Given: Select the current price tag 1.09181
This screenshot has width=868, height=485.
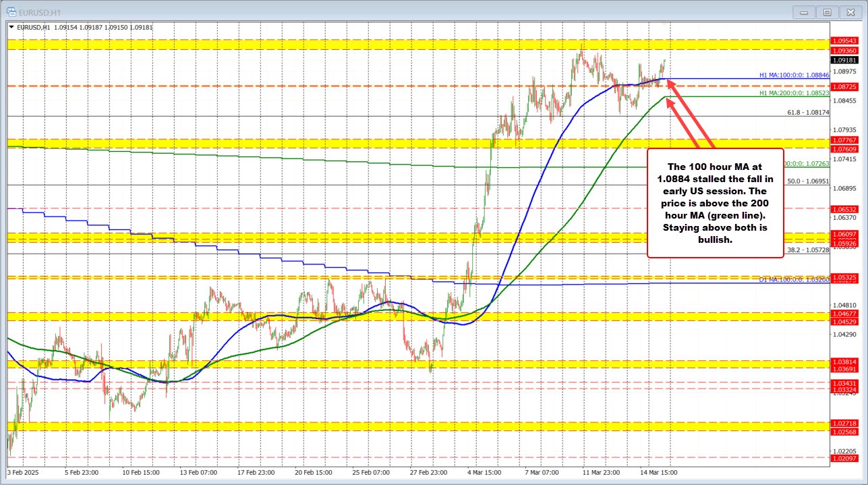Looking at the screenshot, I should pos(844,60).
